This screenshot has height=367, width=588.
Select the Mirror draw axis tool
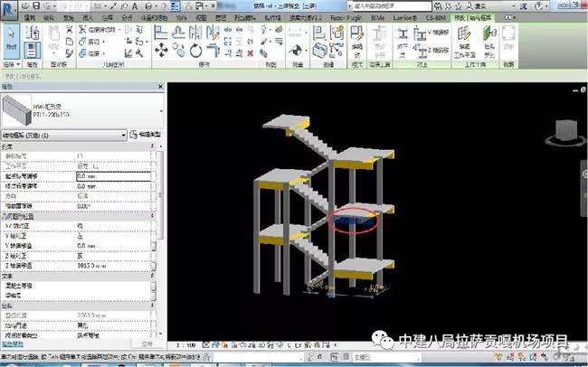tap(213, 33)
